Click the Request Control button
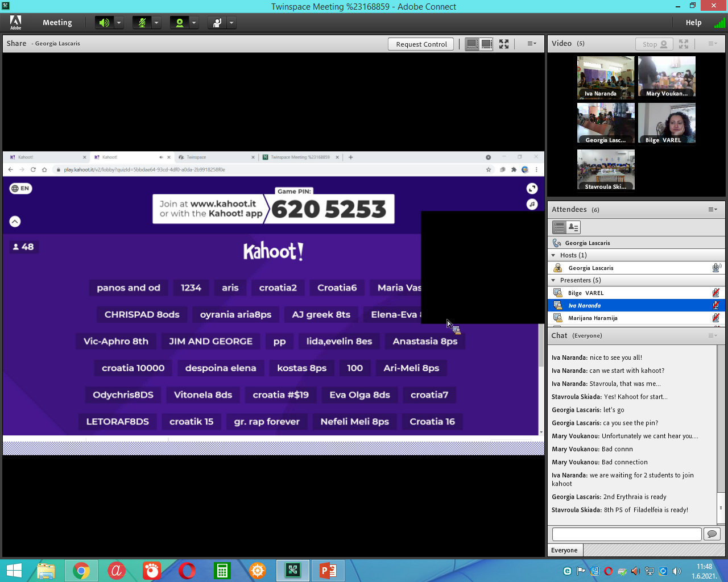Screen dimensions: 728x582 pyautogui.click(x=421, y=44)
